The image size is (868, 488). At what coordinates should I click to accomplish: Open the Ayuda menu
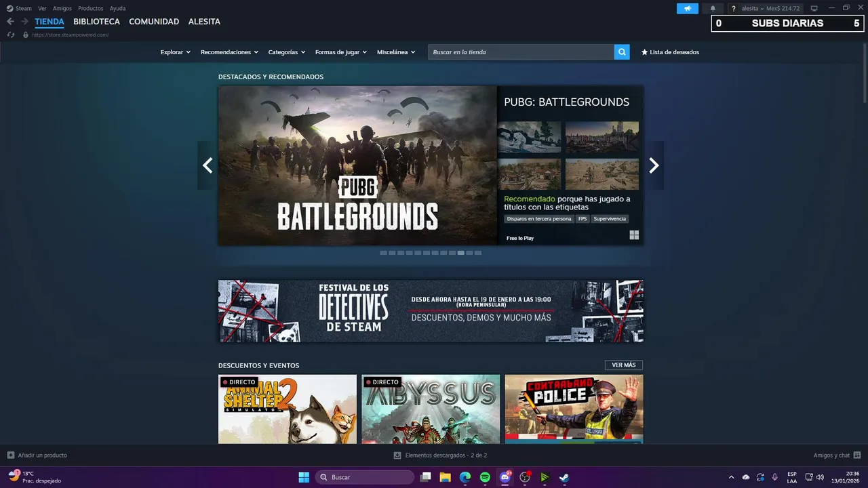click(117, 8)
